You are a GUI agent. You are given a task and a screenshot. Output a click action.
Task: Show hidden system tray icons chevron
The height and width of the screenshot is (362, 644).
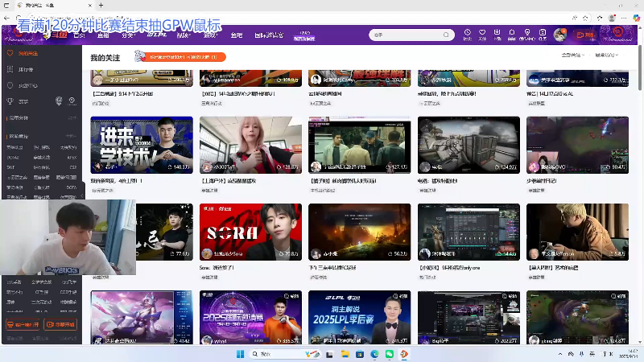click(x=560, y=354)
